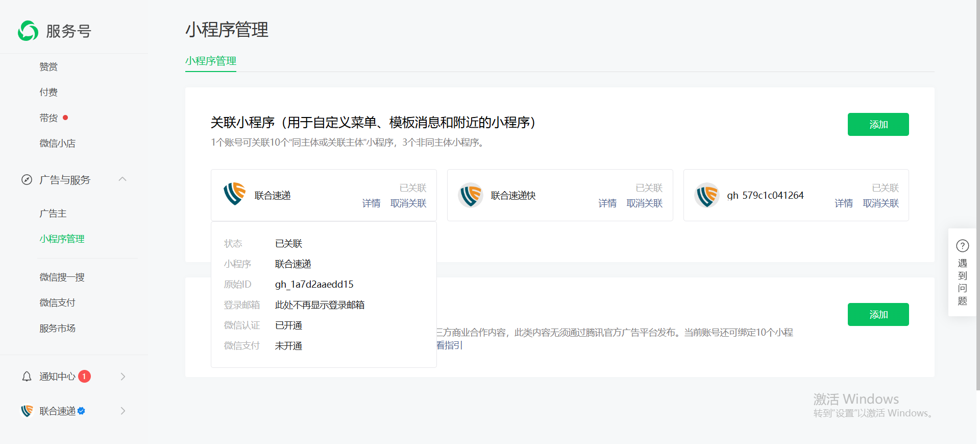
Task: Click the bell icon for 通知中心
Action: click(x=27, y=377)
